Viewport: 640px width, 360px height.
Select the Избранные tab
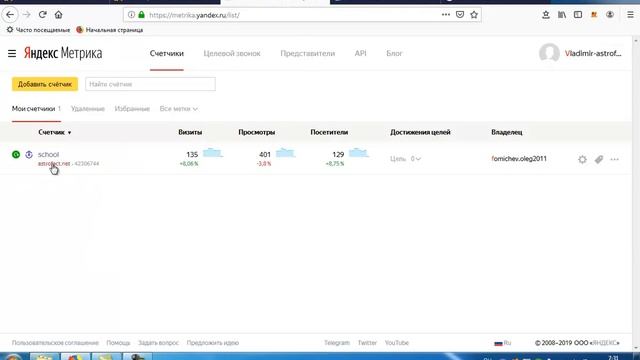click(132, 109)
